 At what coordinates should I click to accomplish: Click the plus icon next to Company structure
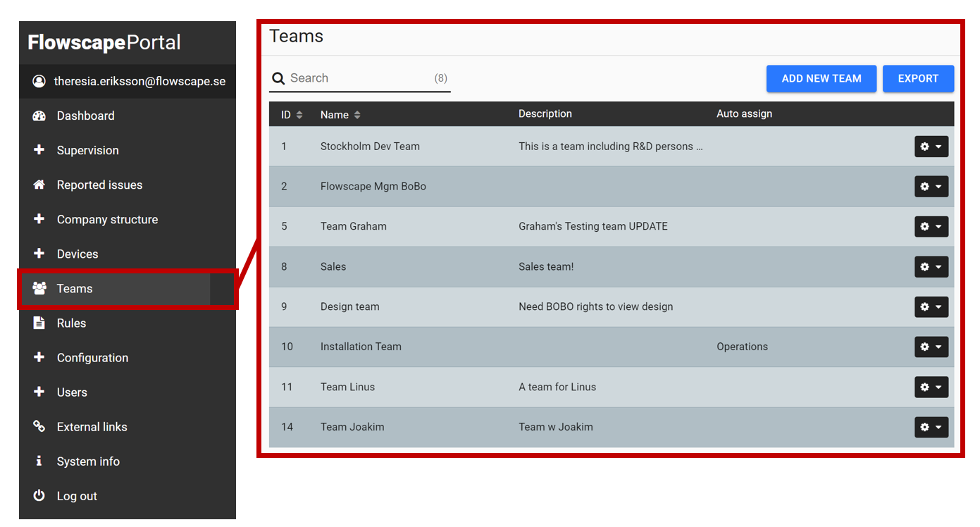[39, 219]
